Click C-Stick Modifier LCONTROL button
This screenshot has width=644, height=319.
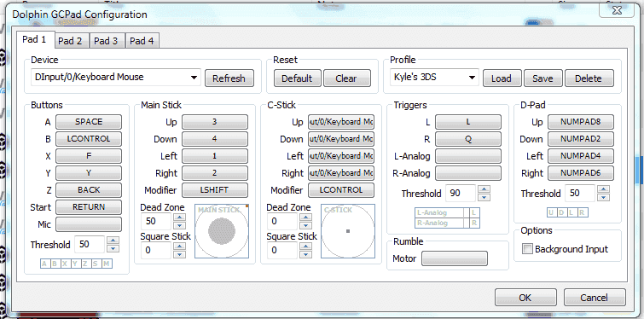point(341,190)
